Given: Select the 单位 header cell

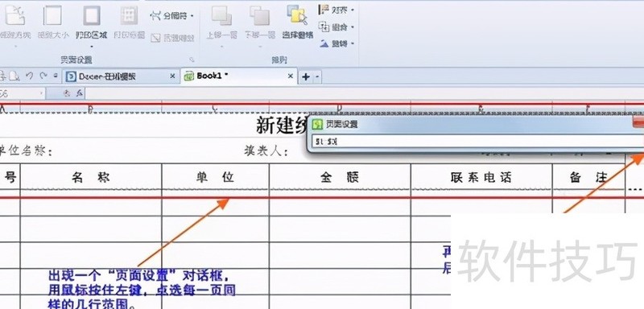Looking at the screenshot, I should click(x=215, y=177).
